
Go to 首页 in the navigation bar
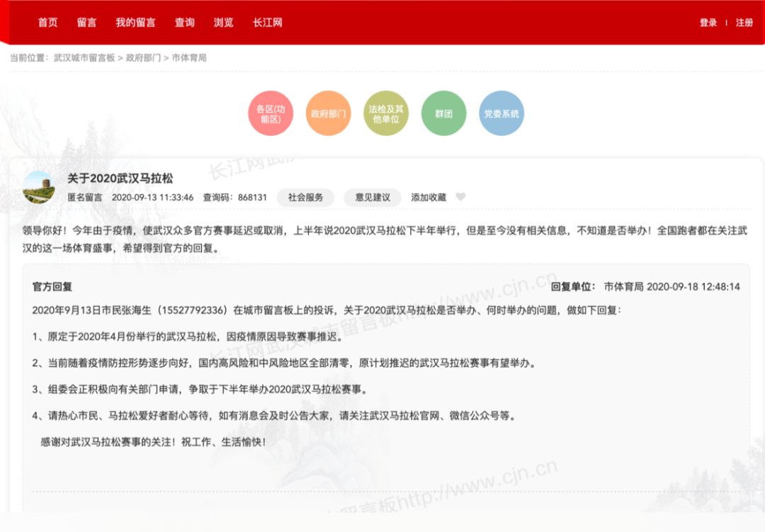click(x=47, y=22)
